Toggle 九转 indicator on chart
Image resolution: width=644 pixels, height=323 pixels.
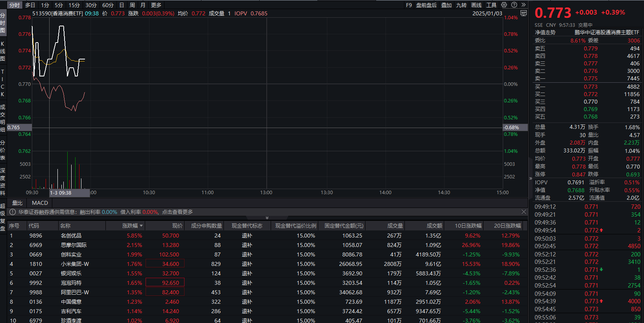tap(461, 5)
